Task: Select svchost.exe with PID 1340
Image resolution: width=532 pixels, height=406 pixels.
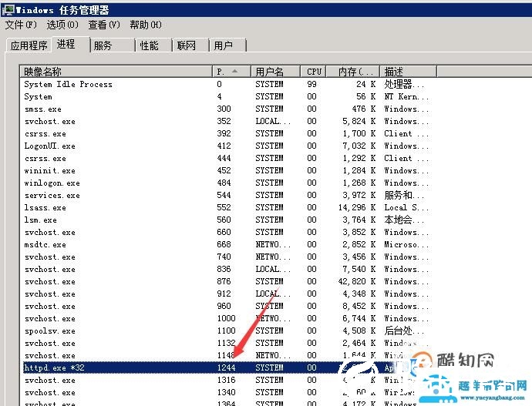Action: [227, 392]
